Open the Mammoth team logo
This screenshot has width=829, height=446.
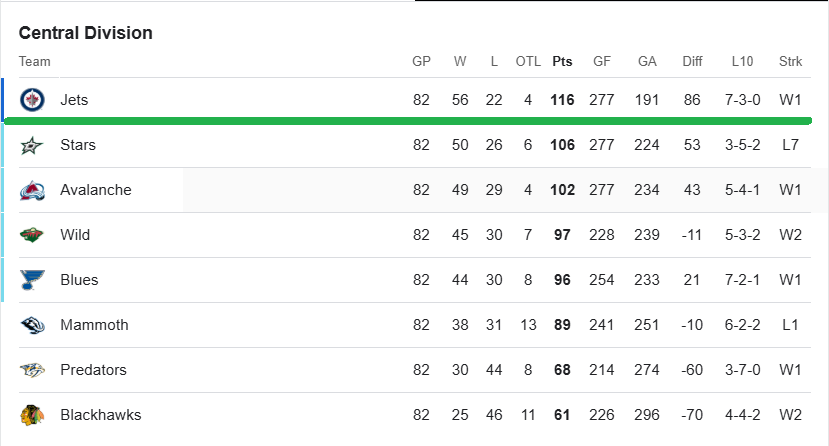[32, 325]
